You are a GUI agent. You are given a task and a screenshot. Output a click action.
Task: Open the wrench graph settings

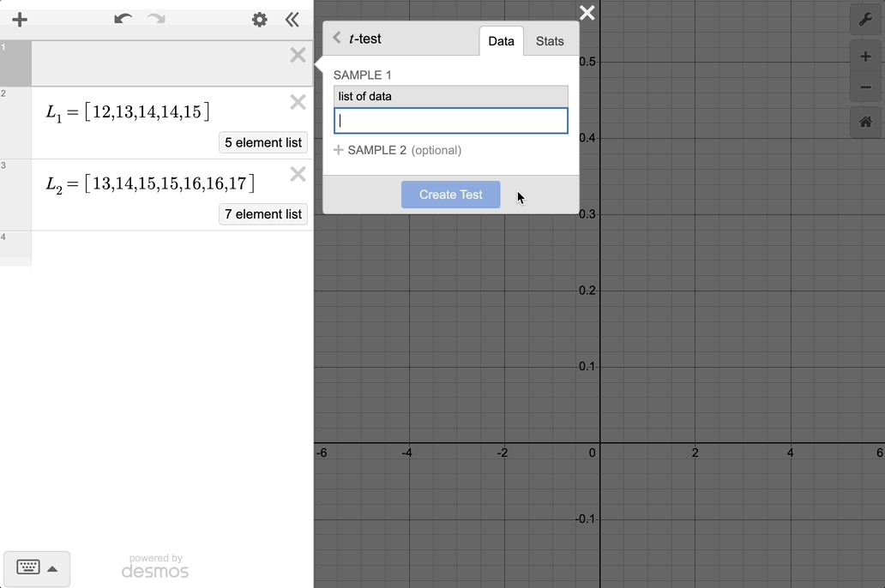click(865, 20)
